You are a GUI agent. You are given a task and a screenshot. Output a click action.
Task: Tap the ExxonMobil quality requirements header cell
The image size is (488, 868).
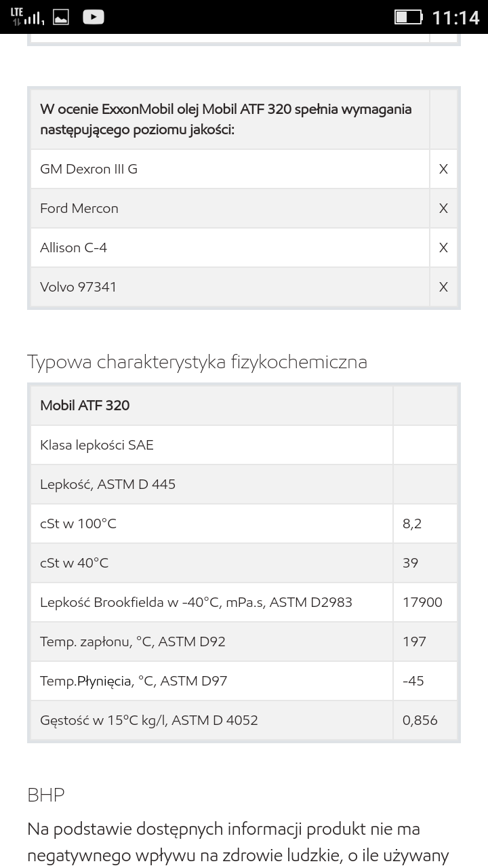[230, 119]
